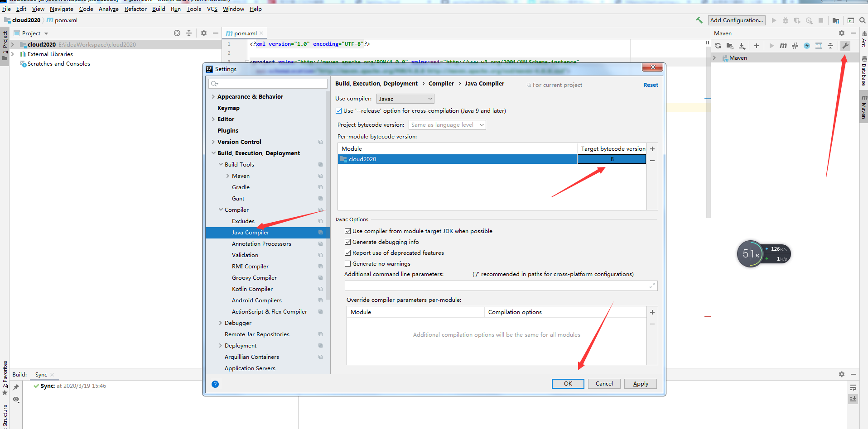
Task: Click Download Sources and Documentation icon
Action: [742, 46]
